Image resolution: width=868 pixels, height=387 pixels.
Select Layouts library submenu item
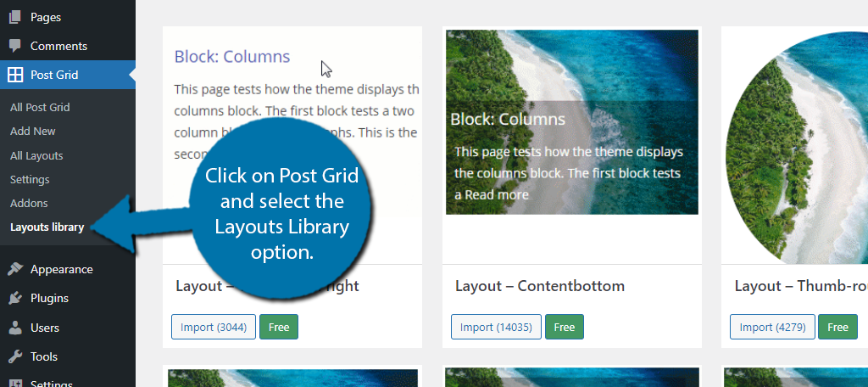point(47,227)
